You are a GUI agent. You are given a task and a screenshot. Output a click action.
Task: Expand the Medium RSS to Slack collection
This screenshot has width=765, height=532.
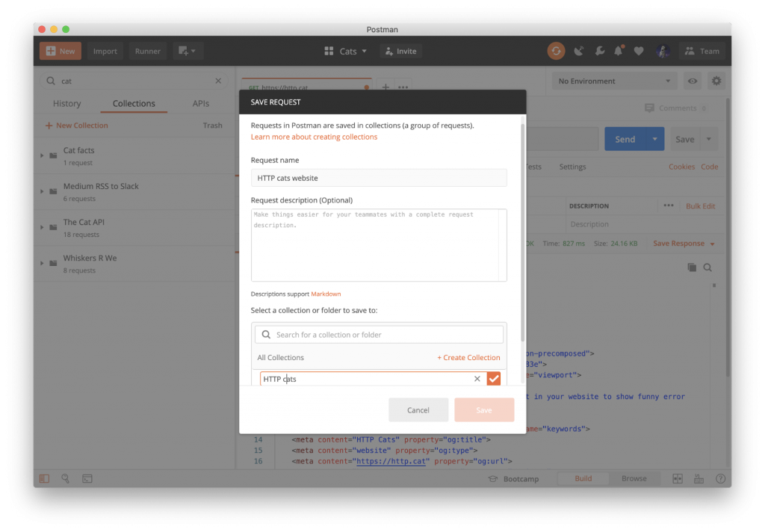coord(42,191)
